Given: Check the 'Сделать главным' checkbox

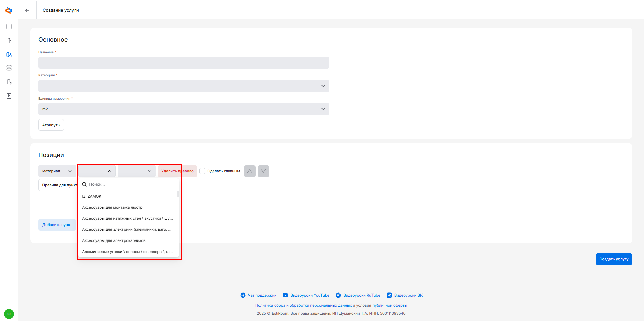Looking at the screenshot, I should click(x=202, y=171).
